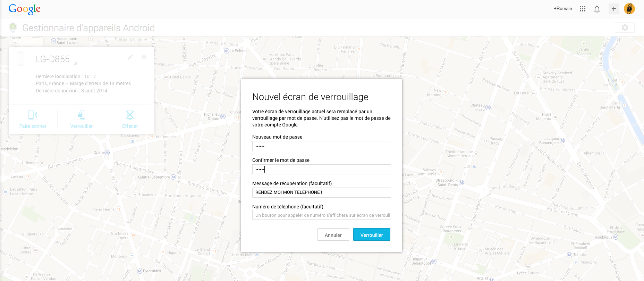644x281 pixels.
Task: Click the Strasbourg - Saint-Denis metro icon
Action: (461, 182)
